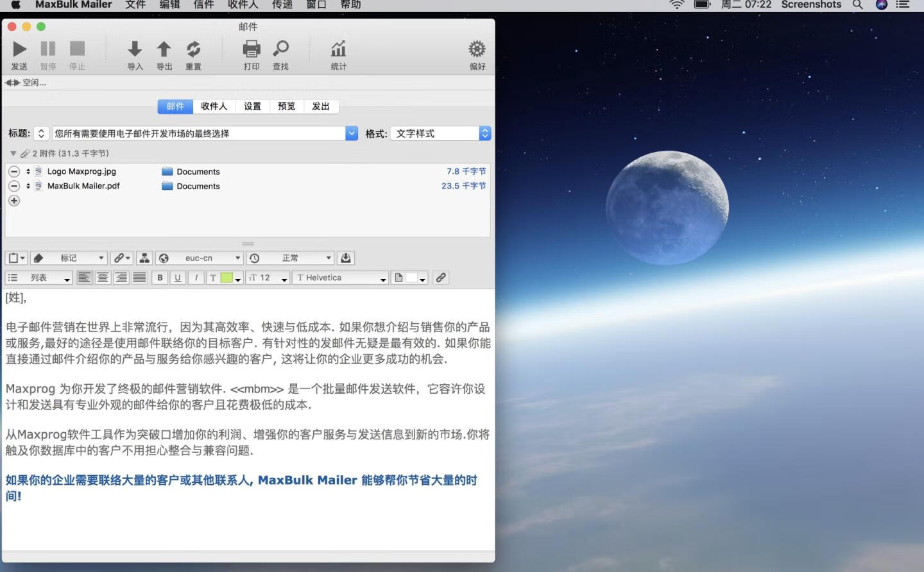This screenshot has width=924, height=572.
Task: Click the horizontal splitter handle above editor
Action: 248,244
